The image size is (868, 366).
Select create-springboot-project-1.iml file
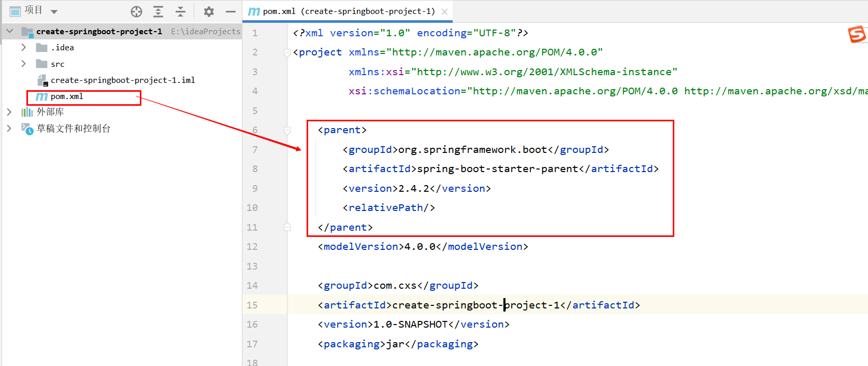click(123, 80)
